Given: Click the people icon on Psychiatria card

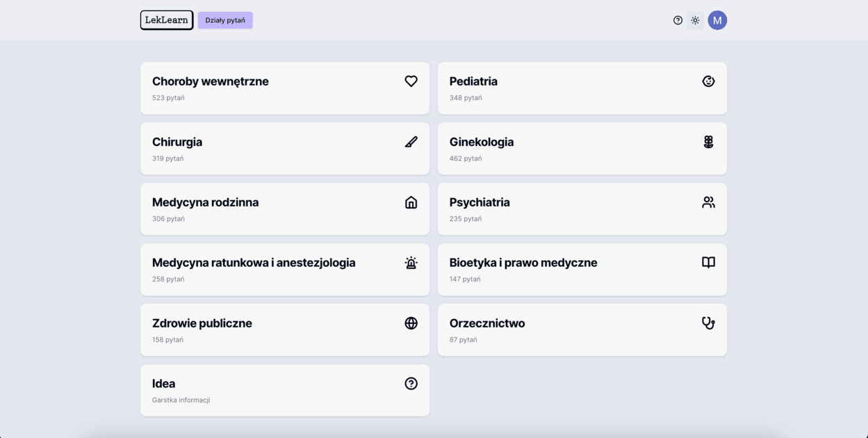Looking at the screenshot, I should coord(707,202).
